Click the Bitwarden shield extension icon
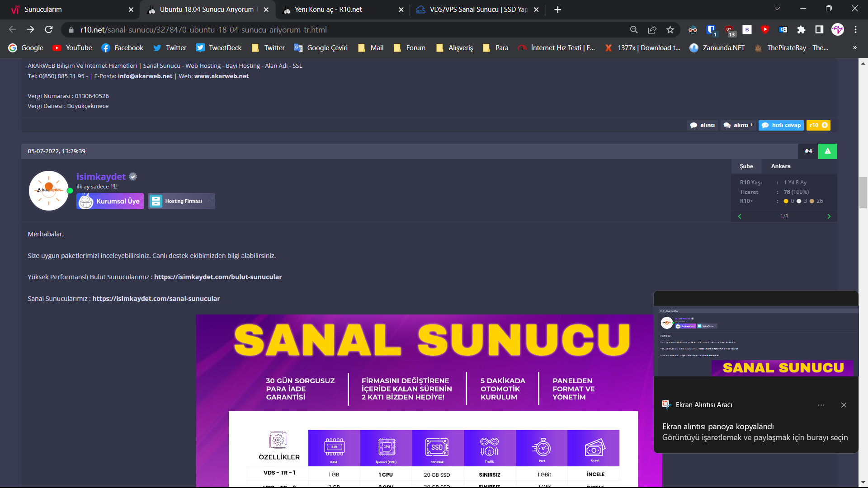Viewport: 868px width, 488px height. [711, 30]
